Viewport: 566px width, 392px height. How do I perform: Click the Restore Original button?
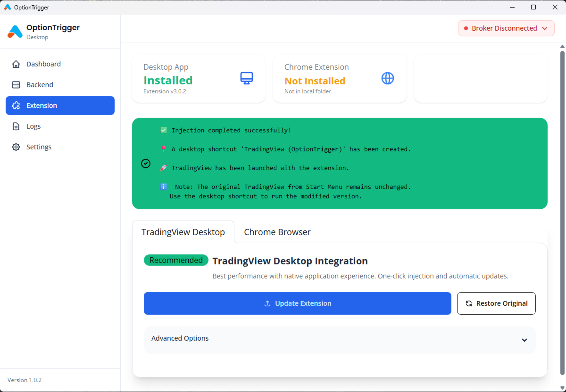pyautogui.click(x=496, y=304)
